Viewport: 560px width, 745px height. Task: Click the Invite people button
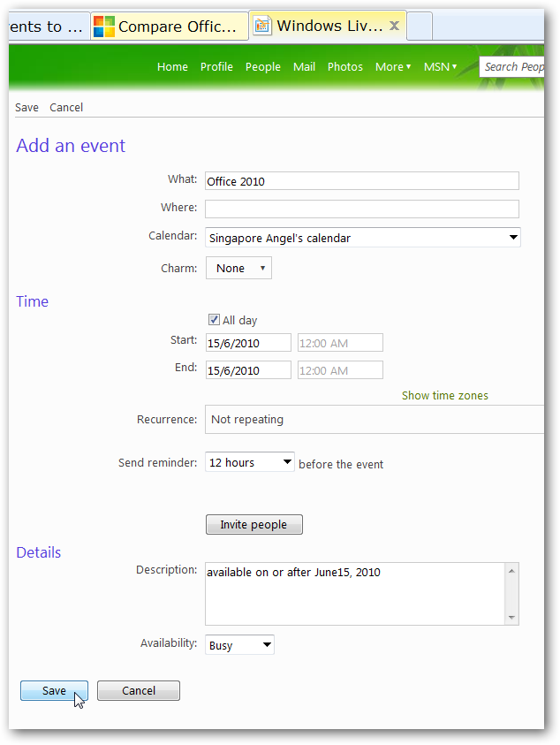pyautogui.click(x=254, y=525)
